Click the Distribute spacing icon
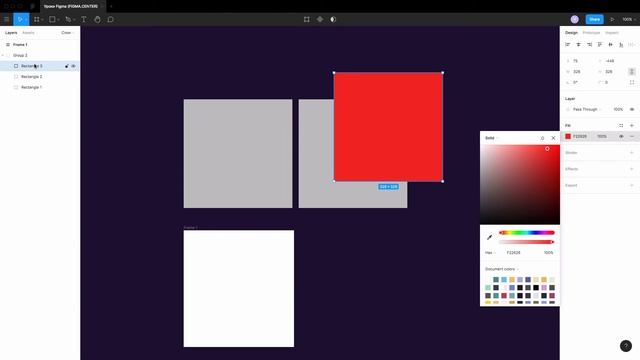 point(631,44)
